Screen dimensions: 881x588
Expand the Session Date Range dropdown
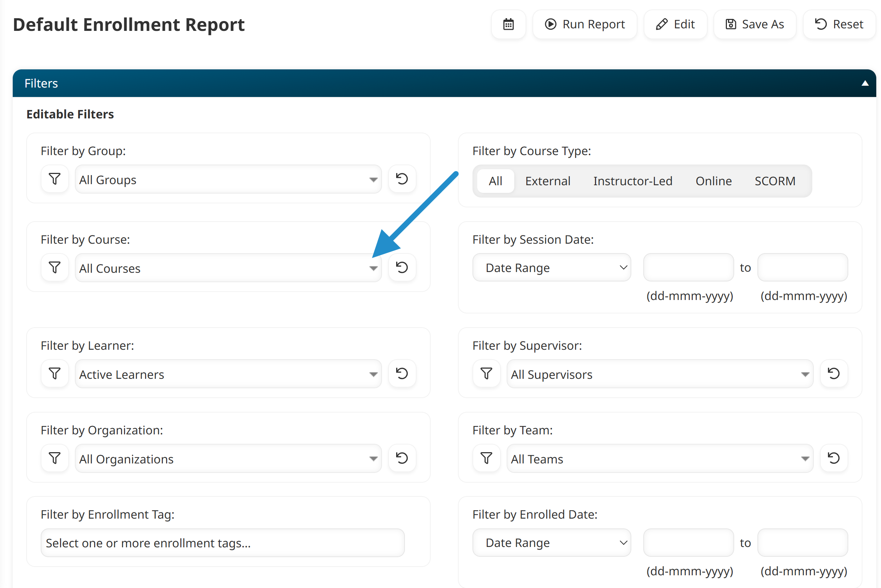click(x=552, y=268)
